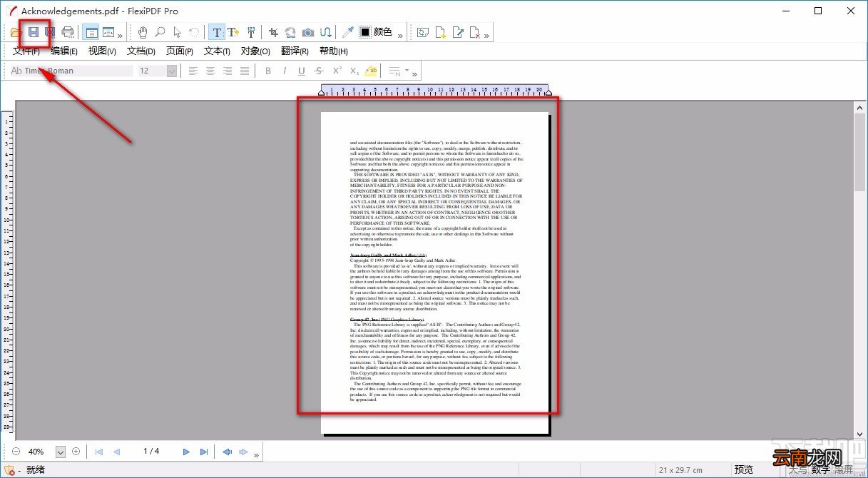Click the extract page icon
This screenshot has width=868, height=478.
(x=459, y=32)
